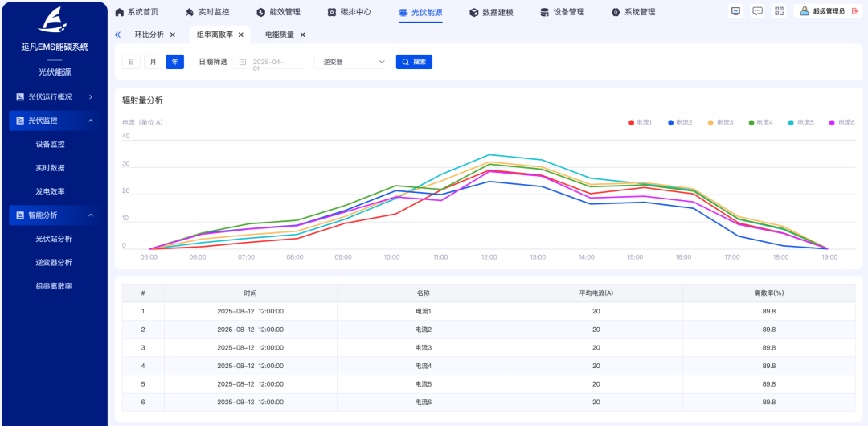Image resolution: width=868 pixels, height=426 pixels.
Task: Click the QR code icon
Action: pos(779,11)
